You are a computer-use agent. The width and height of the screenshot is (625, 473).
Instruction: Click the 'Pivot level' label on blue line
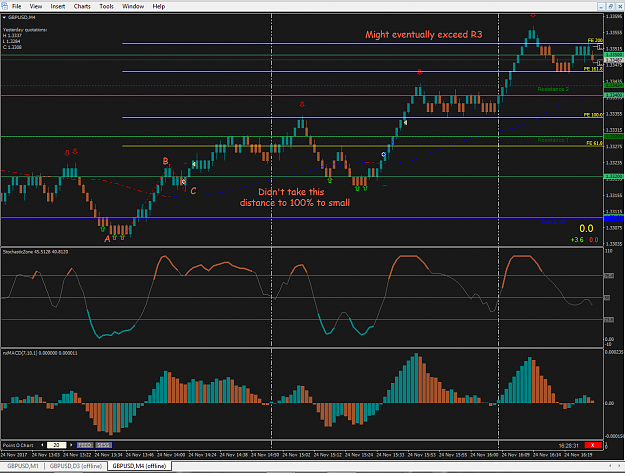pyautogui.click(x=552, y=222)
